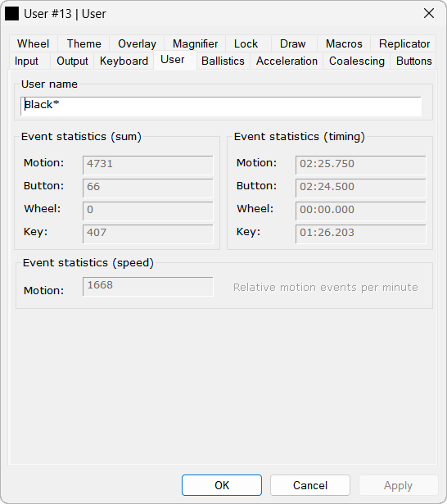Open the Buttons tab
This screenshot has height=504, width=447.
coord(413,61)
